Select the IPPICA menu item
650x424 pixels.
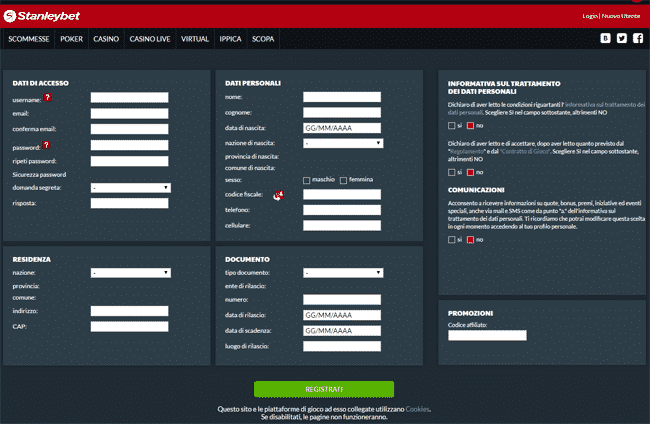pos(230,39)
